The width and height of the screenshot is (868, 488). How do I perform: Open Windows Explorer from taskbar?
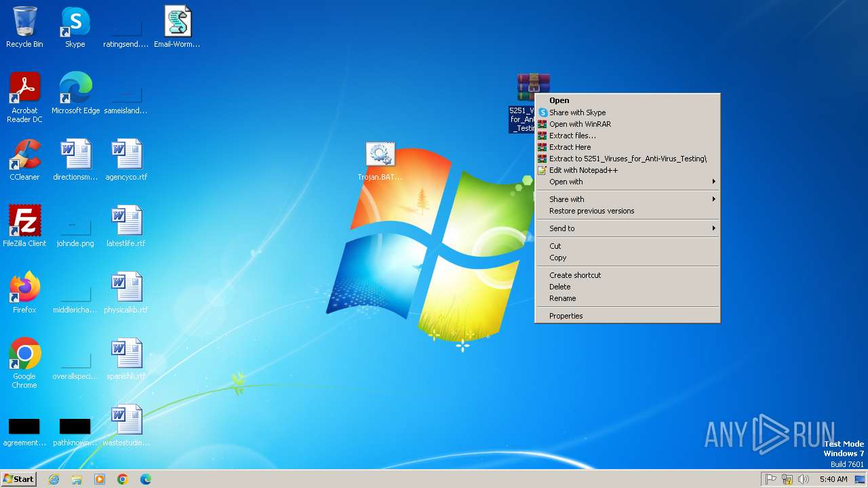(x=77, y=479)
